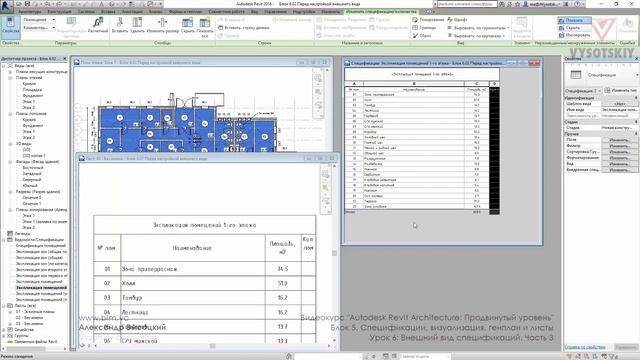Click Сброс reset tool
Viewport: 640px width, 360px height.
coord(422,36)
